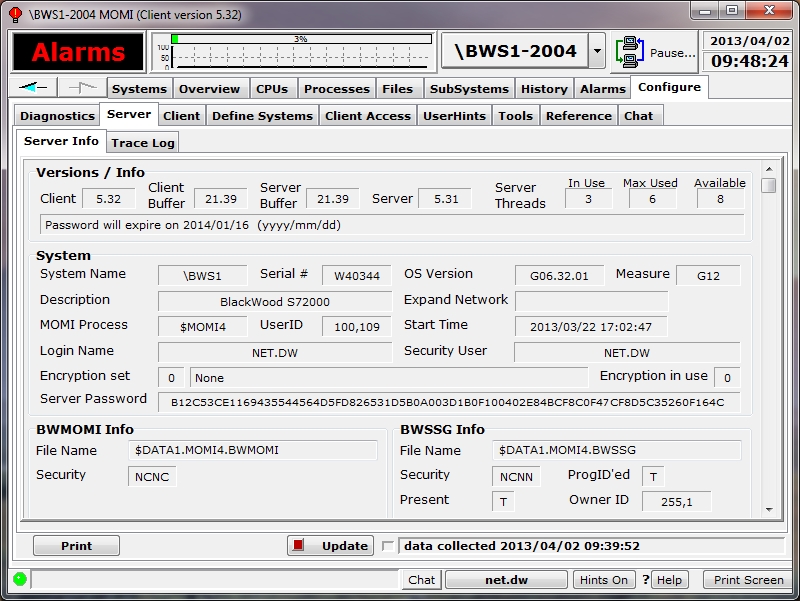Select the blue arrow navigation tab icon

[x=33, y=88]
